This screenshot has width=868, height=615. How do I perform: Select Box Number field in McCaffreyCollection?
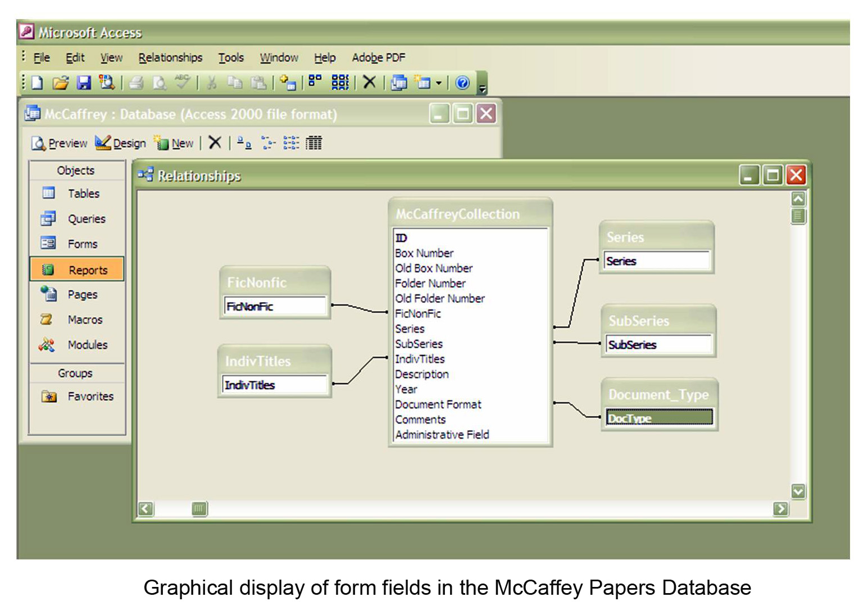click(470, 253)
